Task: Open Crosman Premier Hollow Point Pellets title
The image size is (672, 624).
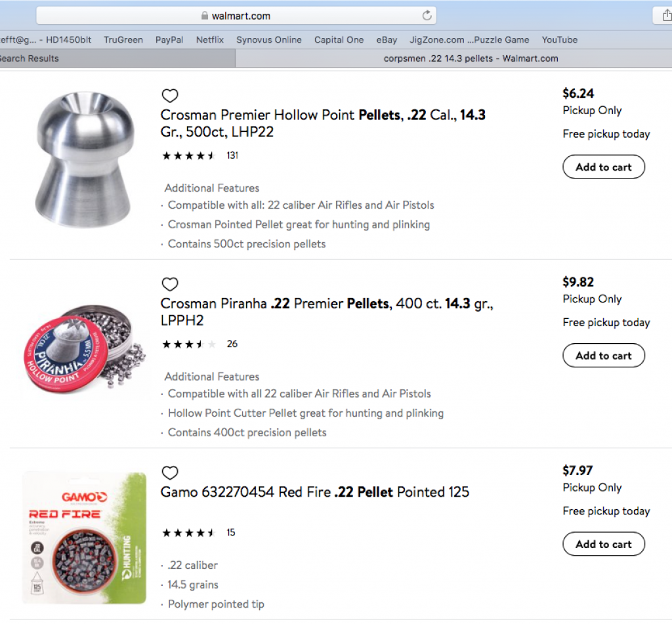Action: click(x=323, y=123)
